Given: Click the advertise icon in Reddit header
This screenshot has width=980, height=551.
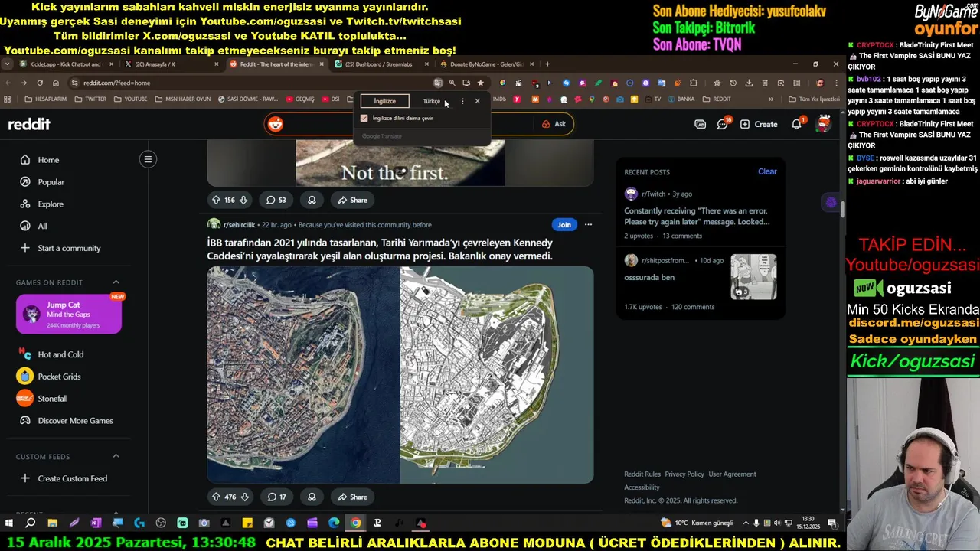Looking at the screenshot, I should click(x=700, y=124).
